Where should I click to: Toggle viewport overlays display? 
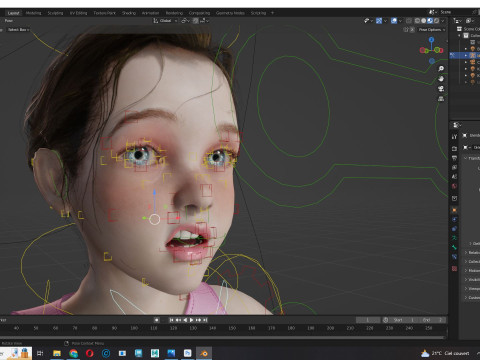(394, 21)
